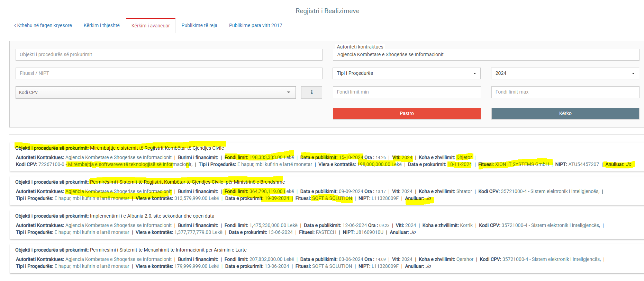The image size is (644, 281).
Task: Click the Regjistri i Realizimeve title link
Action: pos(327,11)
